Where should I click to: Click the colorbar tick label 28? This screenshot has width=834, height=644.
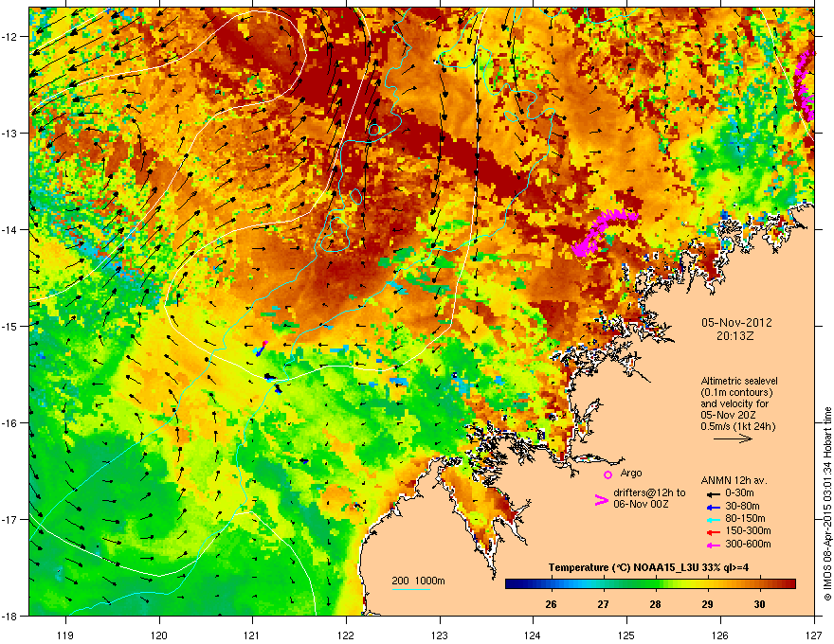click(655, 604)
